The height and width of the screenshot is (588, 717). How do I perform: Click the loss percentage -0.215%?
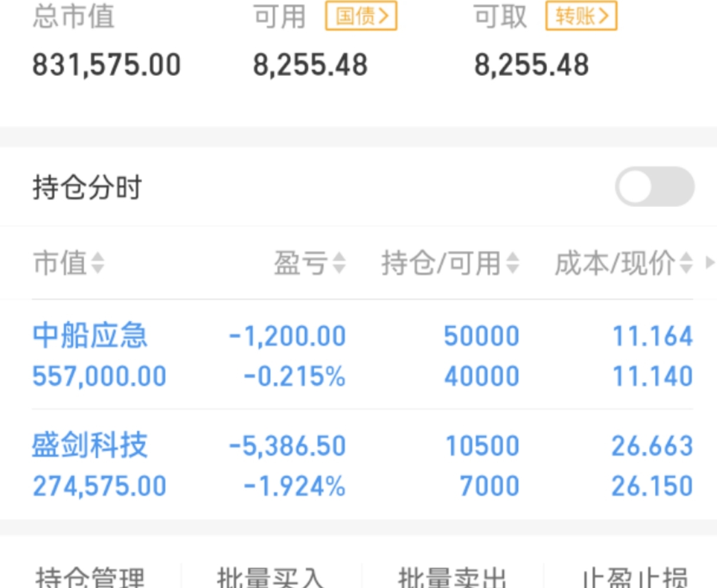[294, 376]
